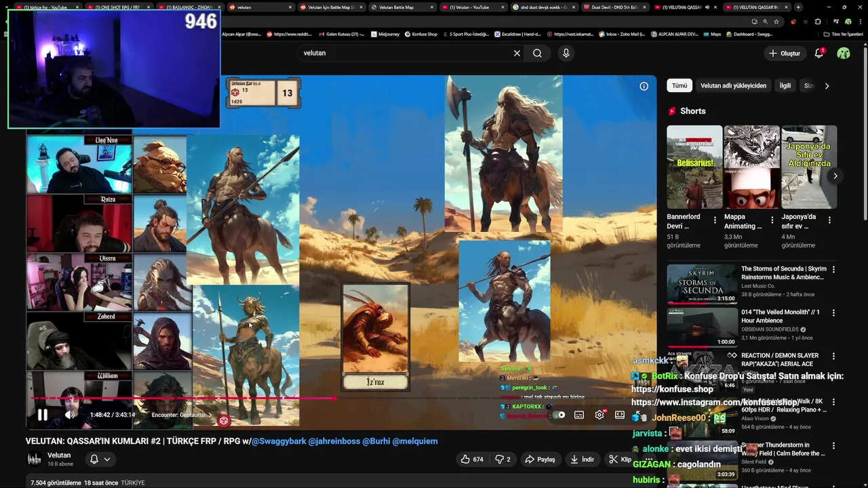The height and width of the screenshot is (488, 868).
Task: Open the Mappa Animating short thumbnail
Action: coord(752,167)
